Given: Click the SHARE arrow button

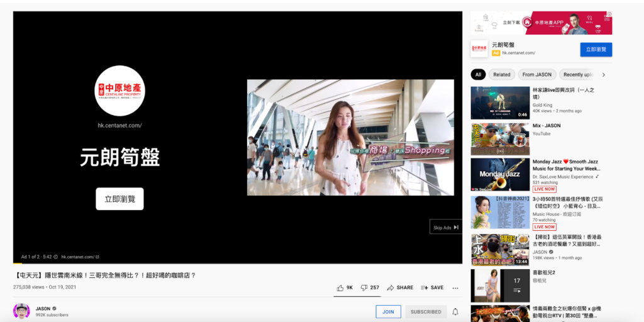Looking at the screenshot, I should click(x=399, y=288).
